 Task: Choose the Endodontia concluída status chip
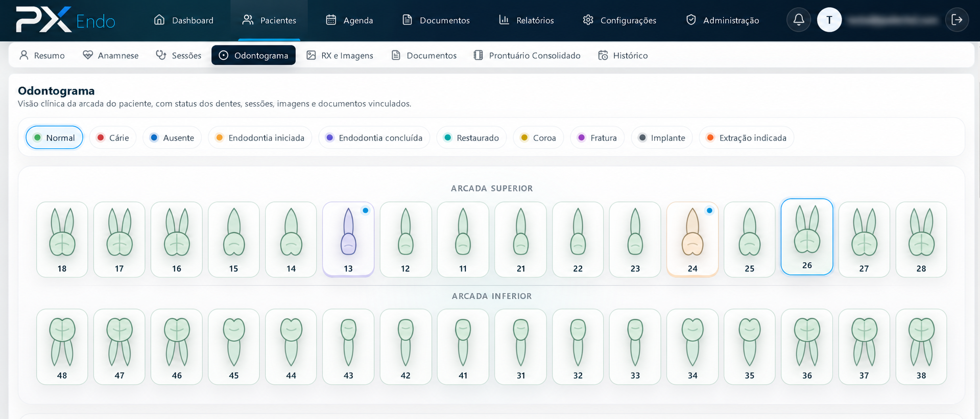374,137
